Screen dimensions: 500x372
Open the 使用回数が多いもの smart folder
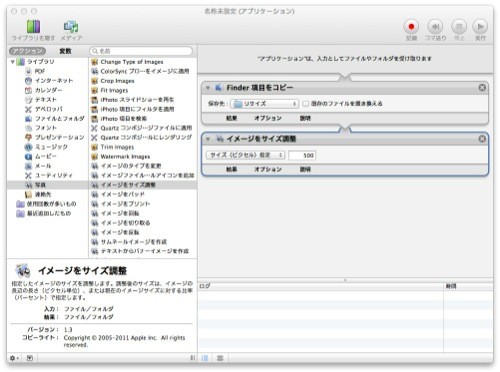pyautogui.click(x=46, y=204)
